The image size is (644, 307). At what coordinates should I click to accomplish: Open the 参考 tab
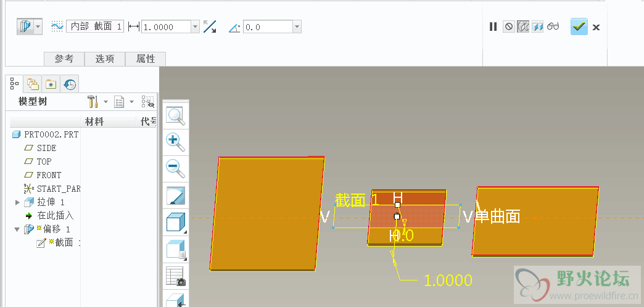coord(64,59)
